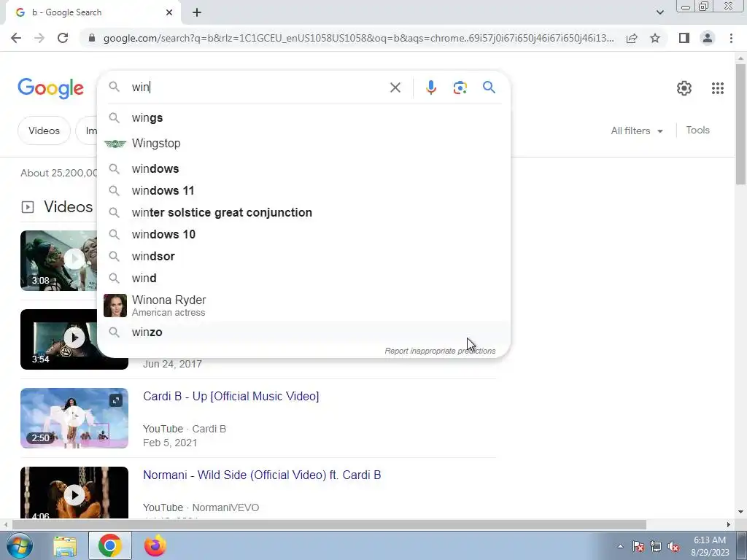Open 'Cardi B - Up [Official Music Video]' link
This screenshot has width=747, height=560.
point(231,396)
